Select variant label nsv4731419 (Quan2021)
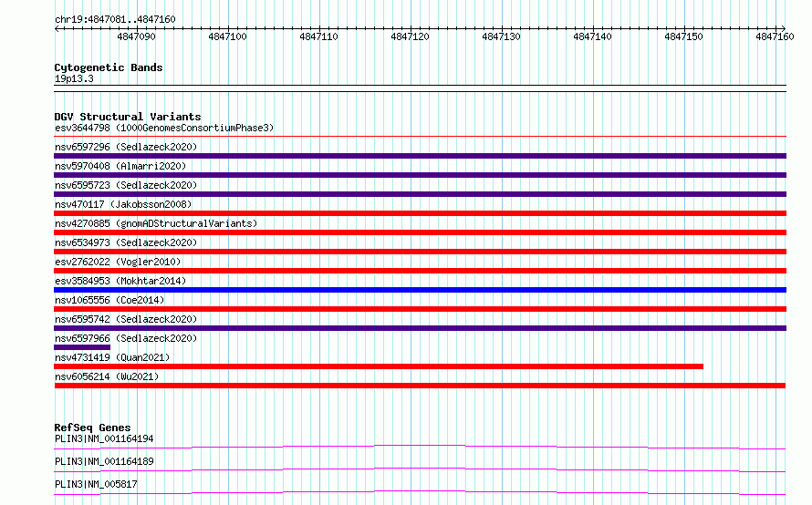Image resolution: width=812 pixels, height=505 pixels. tap(112, 357)
